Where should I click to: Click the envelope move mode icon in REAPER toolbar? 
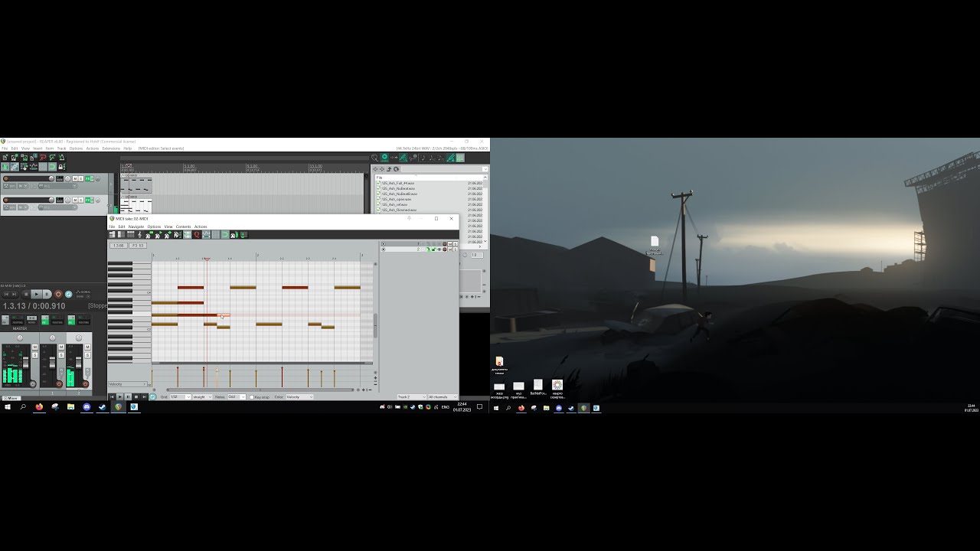click(34, 167)
